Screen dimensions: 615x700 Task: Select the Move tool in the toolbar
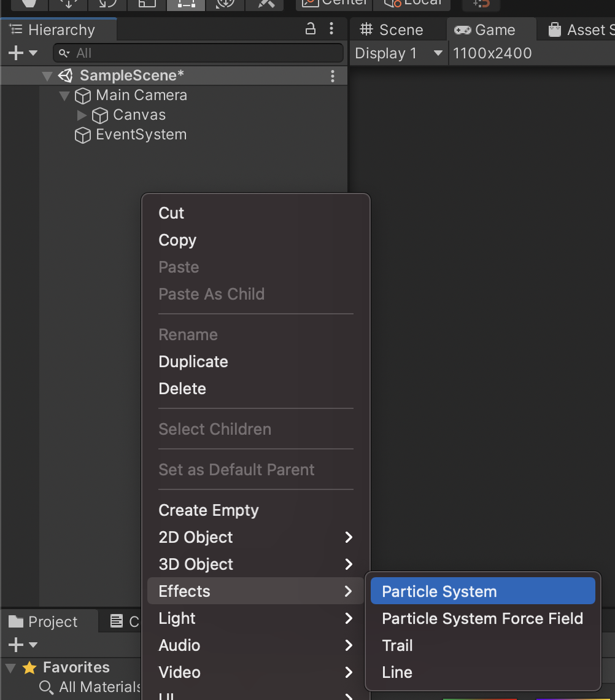(68, 3)
